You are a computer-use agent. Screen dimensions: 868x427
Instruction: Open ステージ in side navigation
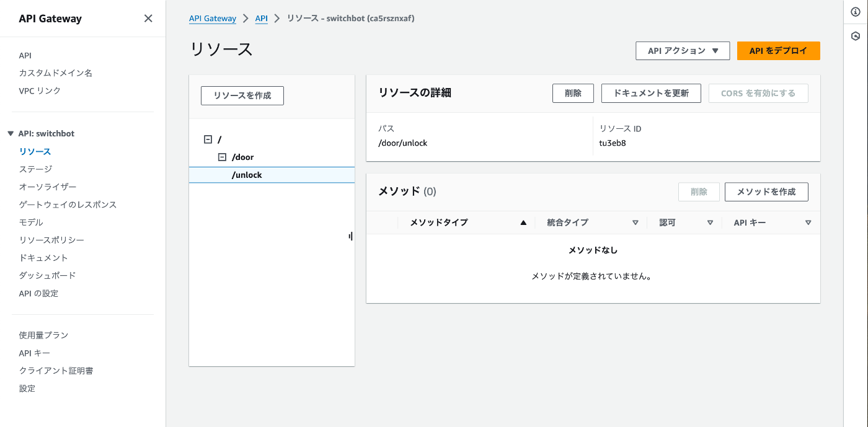[35, 169]
